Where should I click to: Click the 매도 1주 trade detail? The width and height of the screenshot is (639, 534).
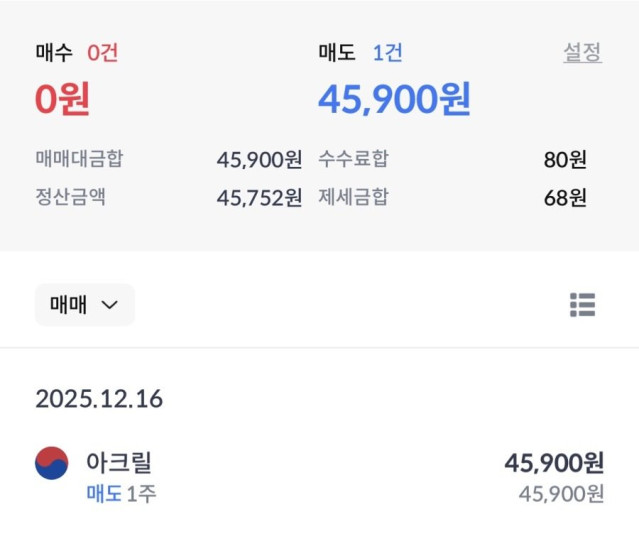(x=121, y=493)
